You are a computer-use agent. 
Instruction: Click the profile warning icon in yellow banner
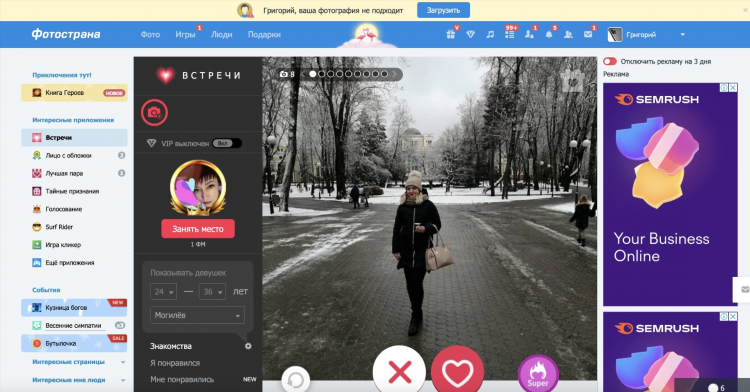[245, 10]
